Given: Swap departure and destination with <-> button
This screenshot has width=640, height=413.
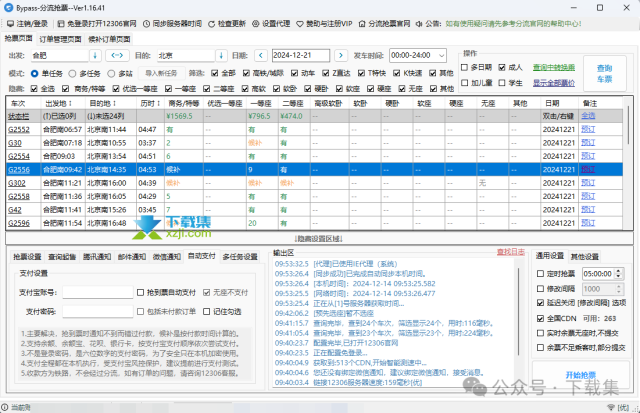Looking at the screenshot, I should [117, 55].
